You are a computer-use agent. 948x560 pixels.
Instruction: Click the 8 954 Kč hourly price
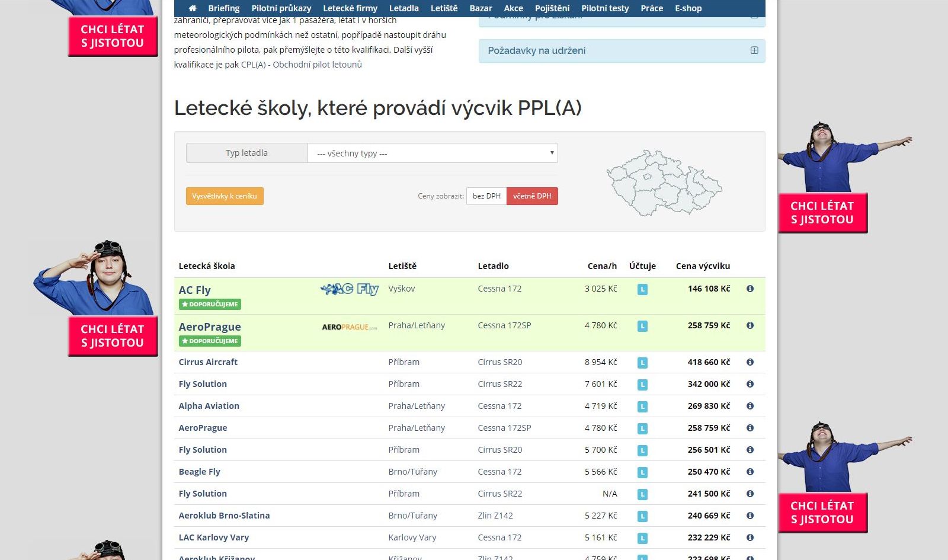[601, 362]
